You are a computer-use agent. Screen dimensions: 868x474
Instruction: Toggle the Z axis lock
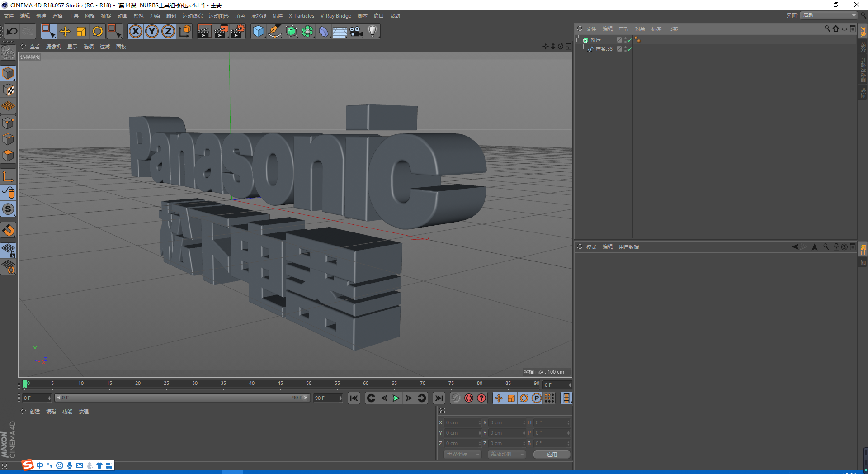pyautogui.click(x=168, y=31)
